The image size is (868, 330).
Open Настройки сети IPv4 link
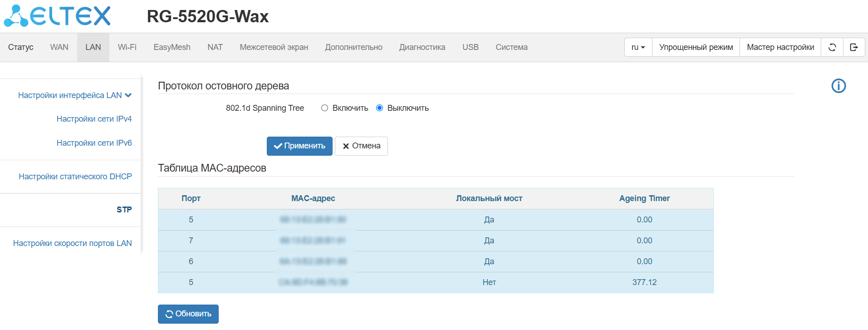pyautogui.click(x=94, y=119)
